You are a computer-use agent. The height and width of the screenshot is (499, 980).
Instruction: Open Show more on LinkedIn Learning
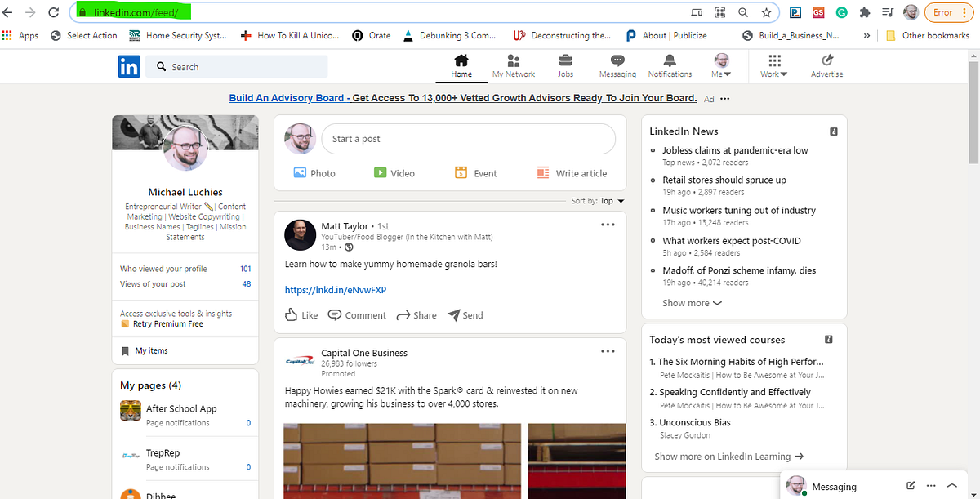click(x=726, y=457)
